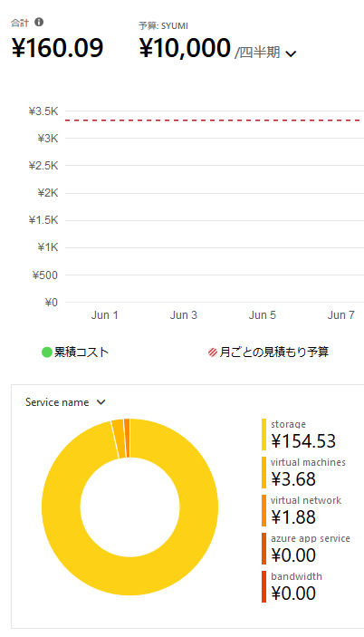Select the bandwidth legend item
The width and height of the screenshot is (364, 637).
pos(292,587)
